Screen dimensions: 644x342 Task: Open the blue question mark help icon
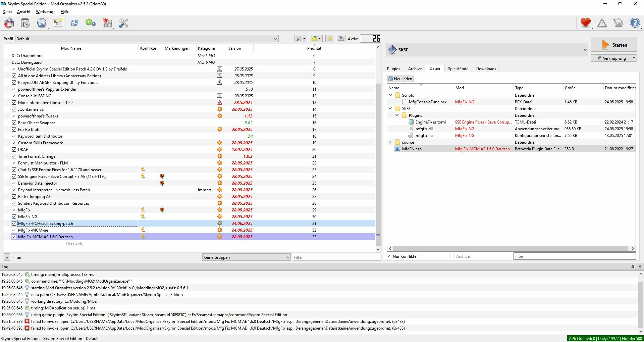click(635, 23)
